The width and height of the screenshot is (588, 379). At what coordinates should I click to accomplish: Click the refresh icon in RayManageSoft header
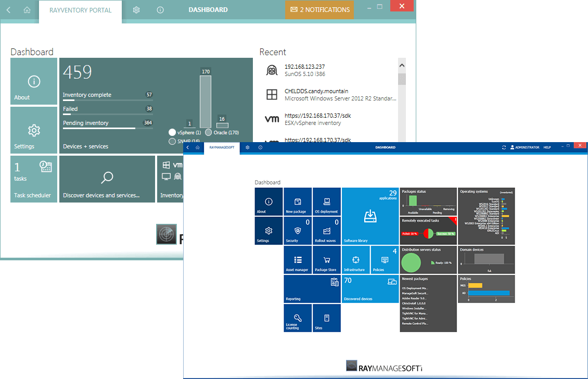pyautogui.click(x=504, y=147)
